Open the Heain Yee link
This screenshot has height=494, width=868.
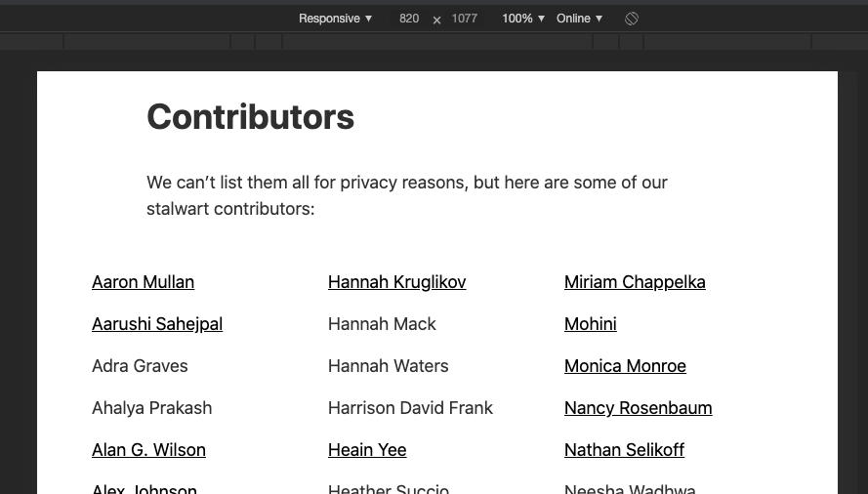(x=367, y=450)
